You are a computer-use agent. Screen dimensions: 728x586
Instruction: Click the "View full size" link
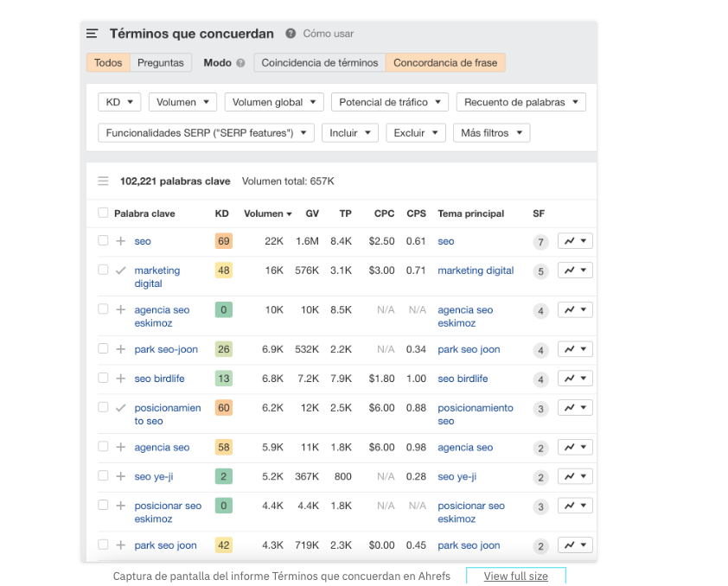[516, 576]
